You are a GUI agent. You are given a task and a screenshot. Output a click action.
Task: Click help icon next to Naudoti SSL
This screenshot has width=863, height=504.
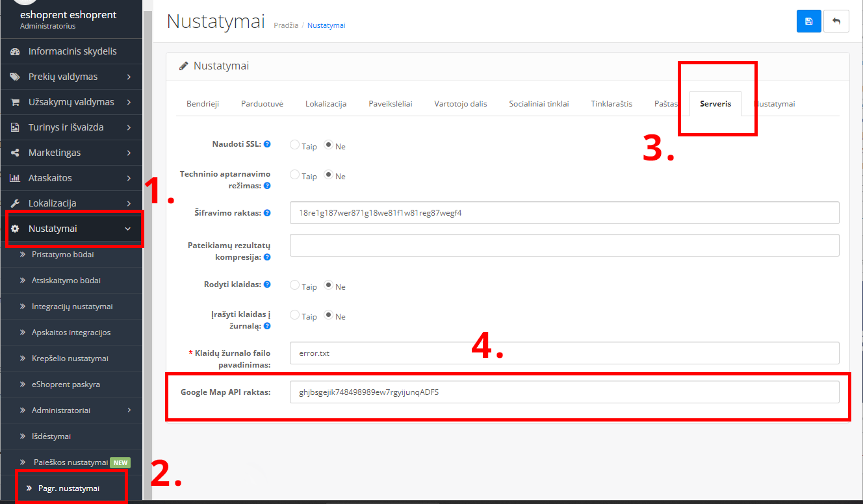(267, 144)
